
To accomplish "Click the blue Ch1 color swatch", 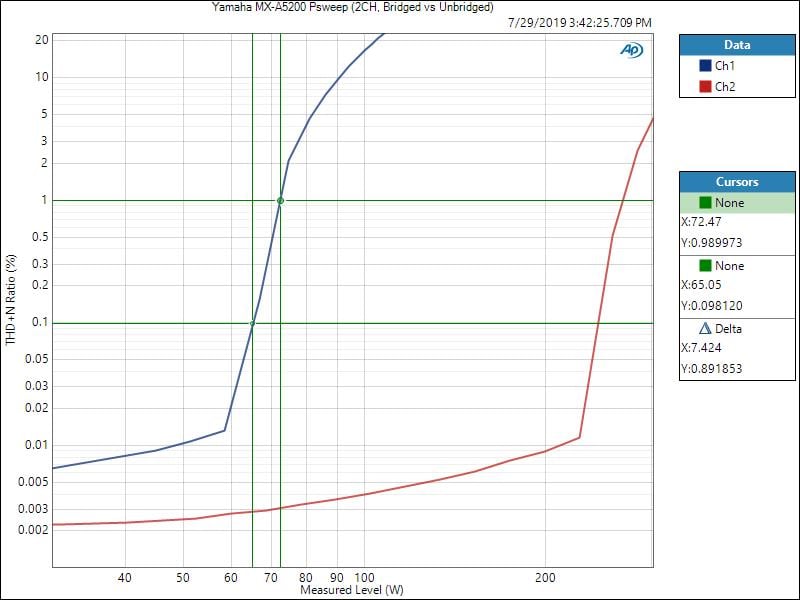I will pyautogui.click(x=704, y=66).
